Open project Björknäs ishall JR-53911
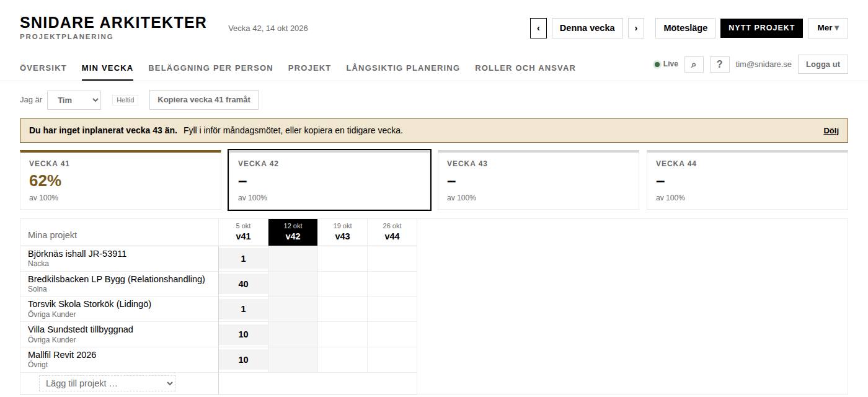This screenshot has height=397, width=868. pos(77,254)
